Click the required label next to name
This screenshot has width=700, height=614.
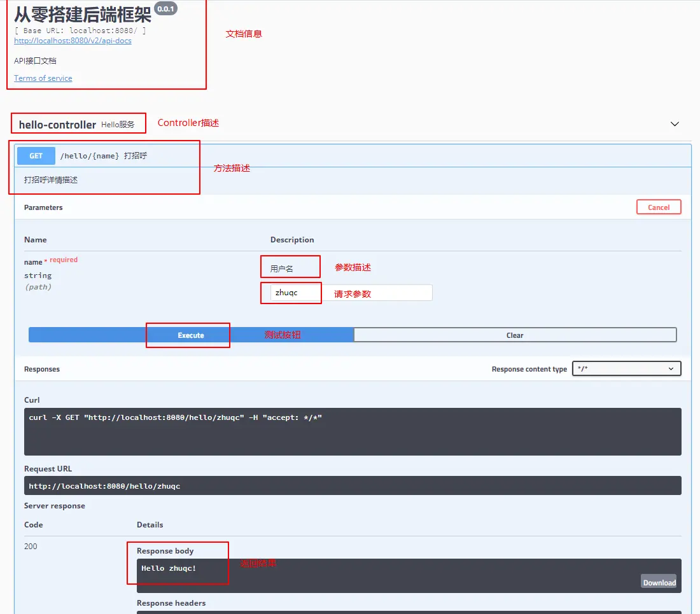[x=64, y=260]
